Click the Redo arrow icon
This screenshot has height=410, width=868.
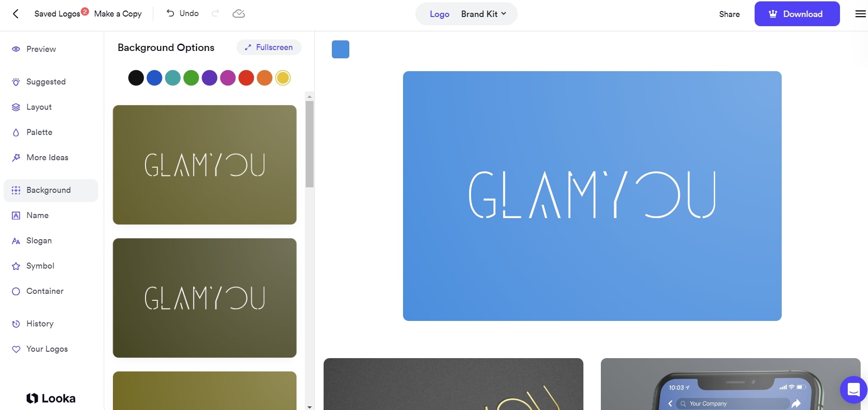pos(215,13)
